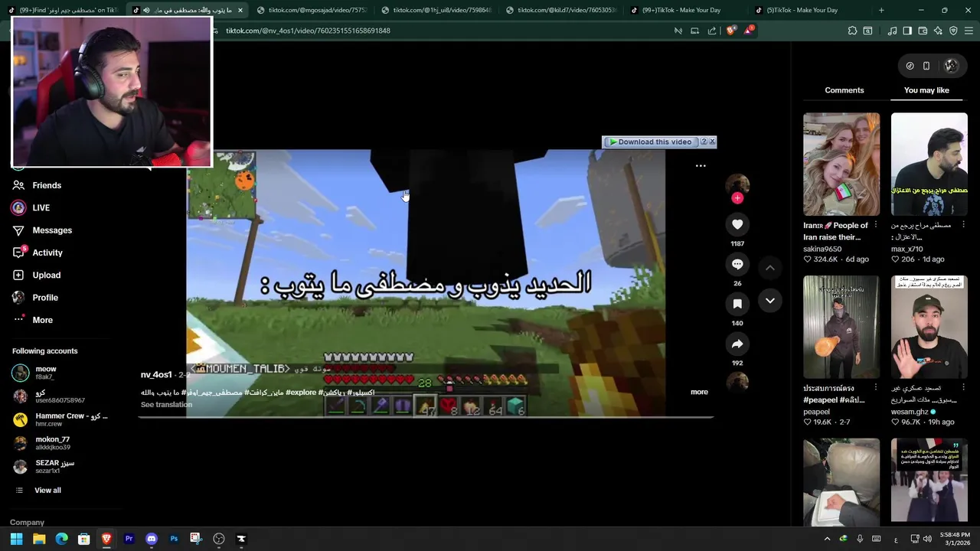Switch to the Comments tab
980x551 pixels.
pos(844,90)
